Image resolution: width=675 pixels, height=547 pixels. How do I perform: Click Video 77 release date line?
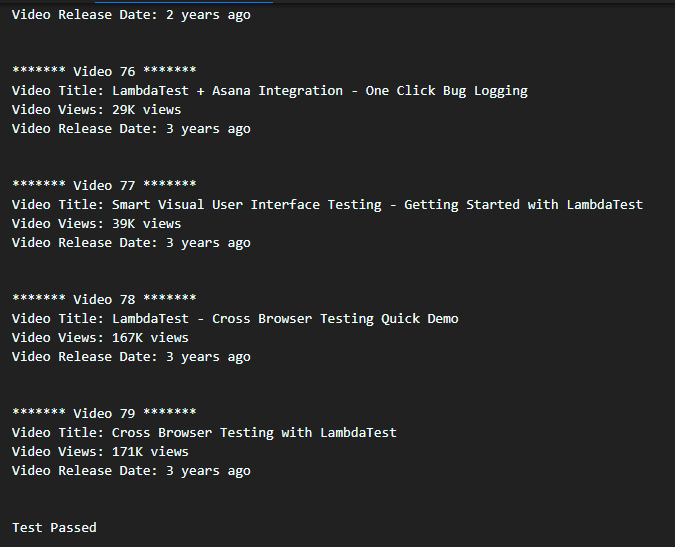pos(130,242)
